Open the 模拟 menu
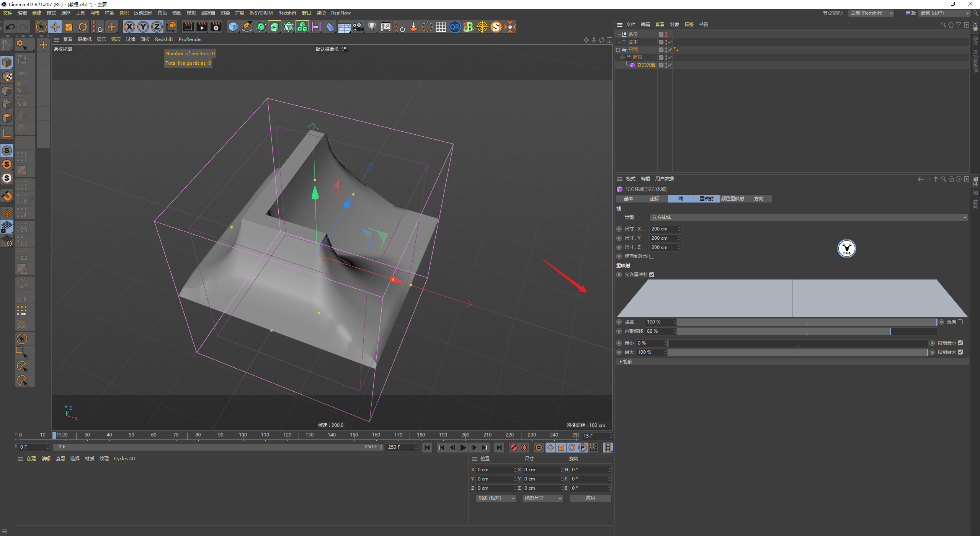This screenshot has height=536, width=980. [x=191, y=13]
